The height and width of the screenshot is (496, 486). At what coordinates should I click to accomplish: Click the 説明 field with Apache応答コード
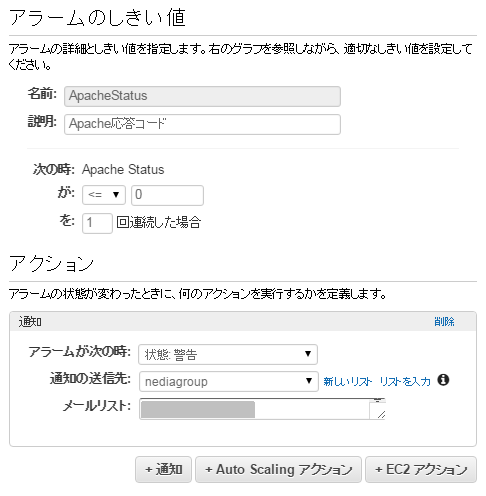click(x=202, y=124)
